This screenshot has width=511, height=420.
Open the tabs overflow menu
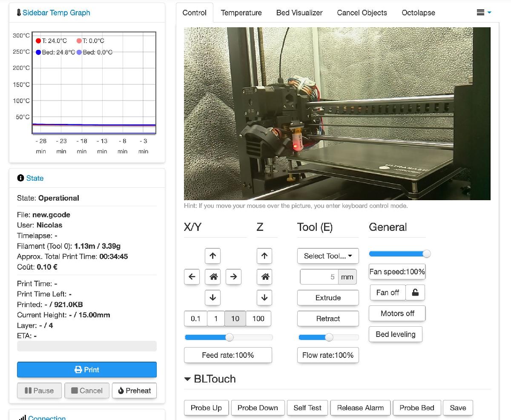pos(484,13)
